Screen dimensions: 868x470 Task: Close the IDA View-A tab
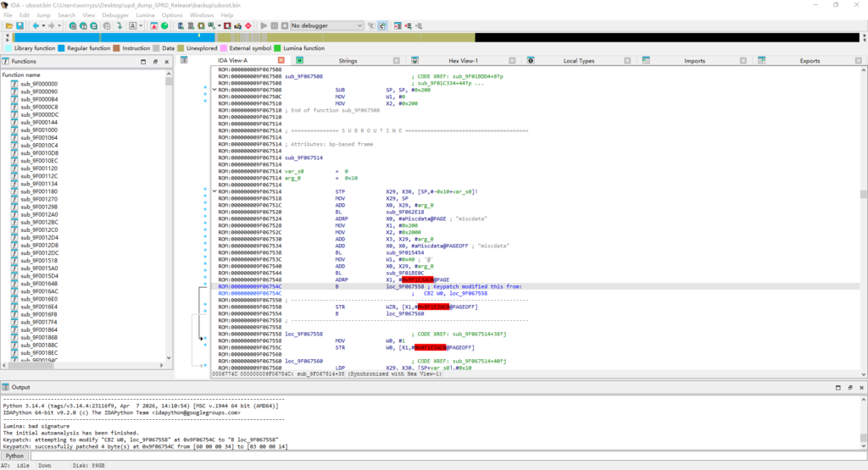(281, 60)
